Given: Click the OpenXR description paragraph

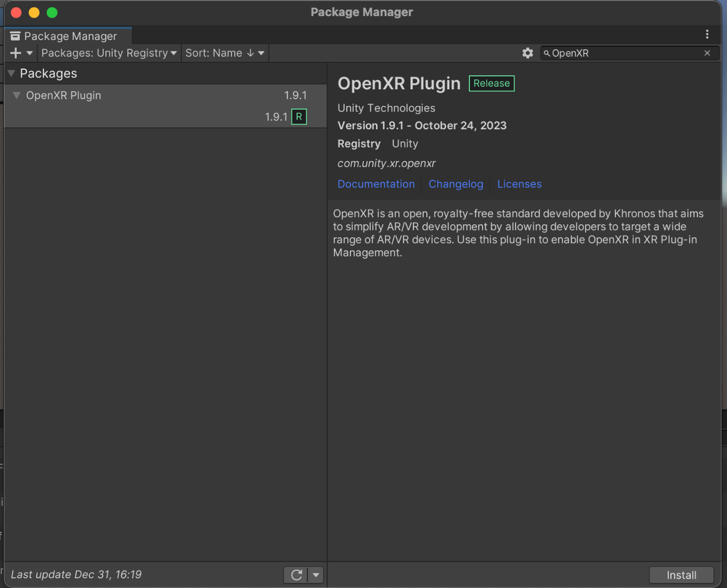Looking at the screenshot, I should [x=518, y=233].
